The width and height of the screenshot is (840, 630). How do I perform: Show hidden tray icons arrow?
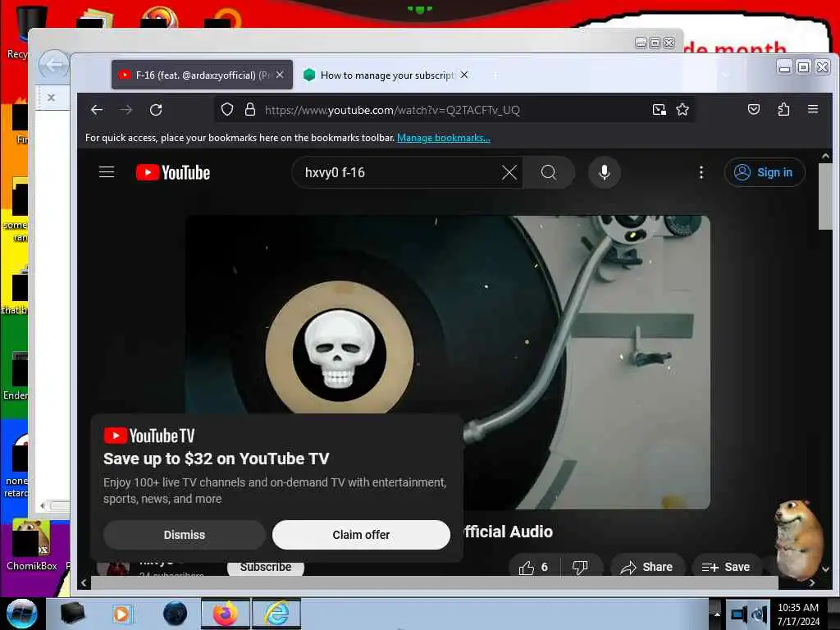click(717, 614)
